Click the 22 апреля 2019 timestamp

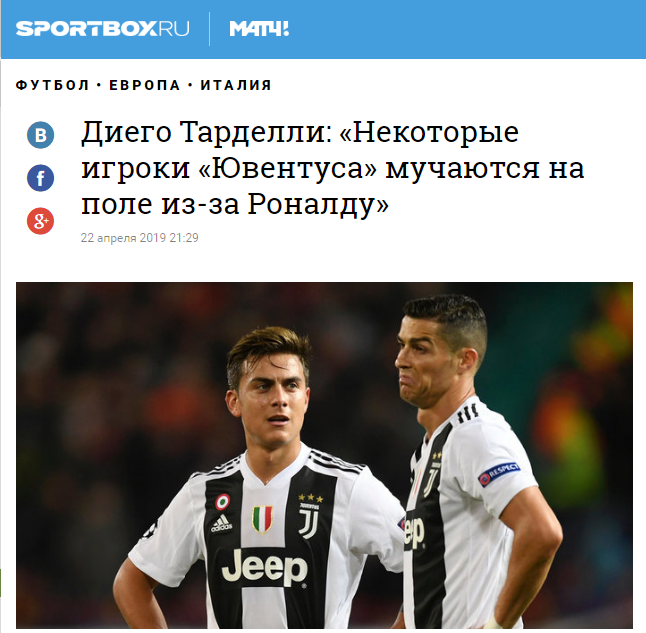point(139,238)
